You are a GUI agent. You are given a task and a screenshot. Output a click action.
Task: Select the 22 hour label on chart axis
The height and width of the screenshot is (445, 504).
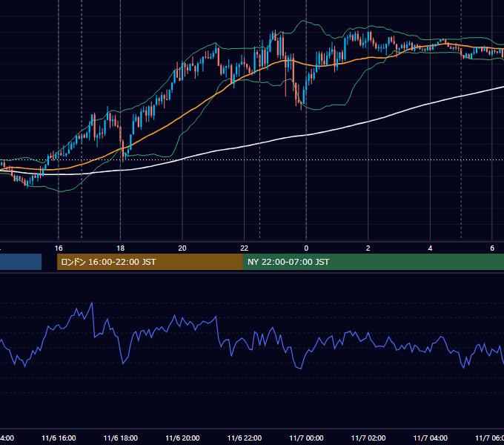[245, 248]
